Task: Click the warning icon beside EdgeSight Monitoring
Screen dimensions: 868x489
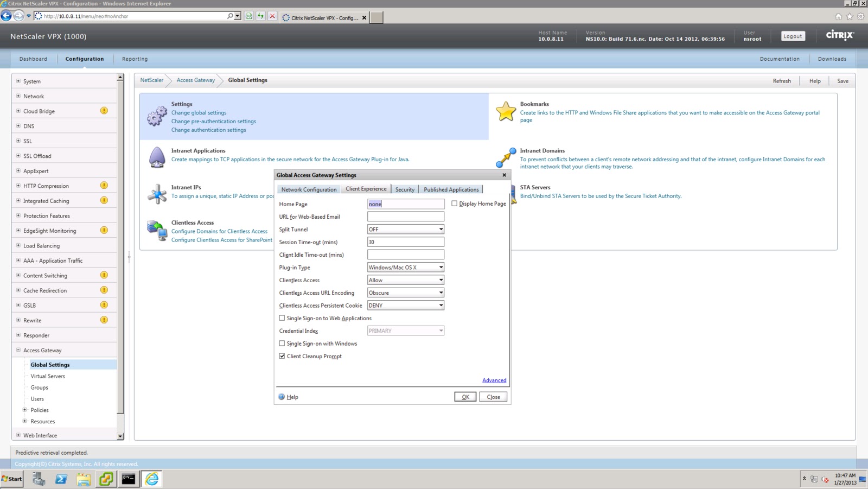Action: point(104,230)
